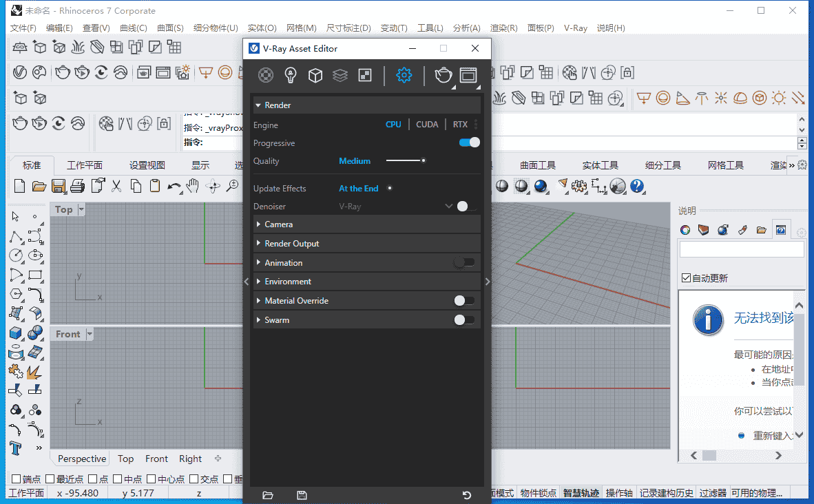Open the Materials panel in V-Ray Asset Editor
Screen dimensions: 814x504
coord(265,75)
